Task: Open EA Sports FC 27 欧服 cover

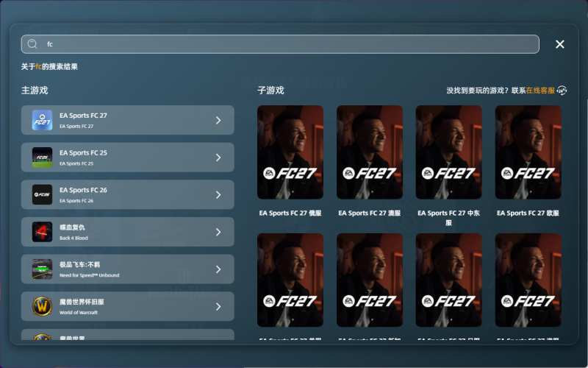Action: click(528, 152)
